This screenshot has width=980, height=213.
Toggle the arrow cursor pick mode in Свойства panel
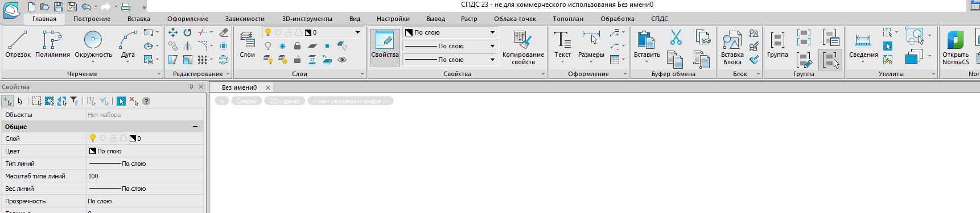[x=20, y=101]
